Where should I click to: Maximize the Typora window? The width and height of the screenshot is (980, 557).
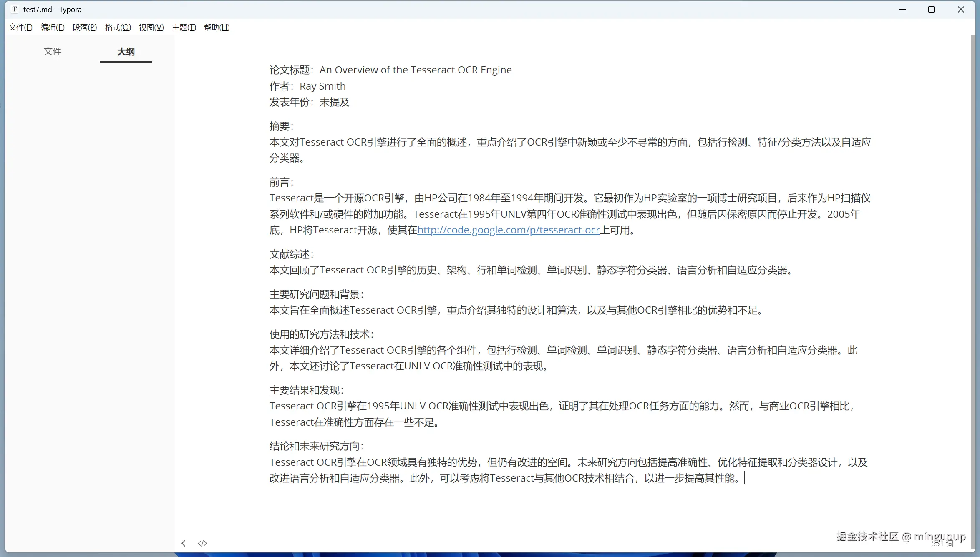click(x=931, y=9)
